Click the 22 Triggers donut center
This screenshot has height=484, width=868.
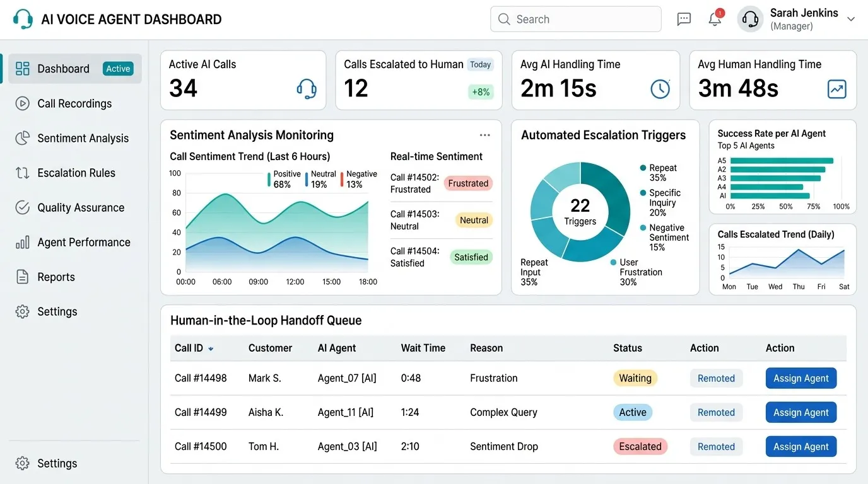click(x=580, y=211)
